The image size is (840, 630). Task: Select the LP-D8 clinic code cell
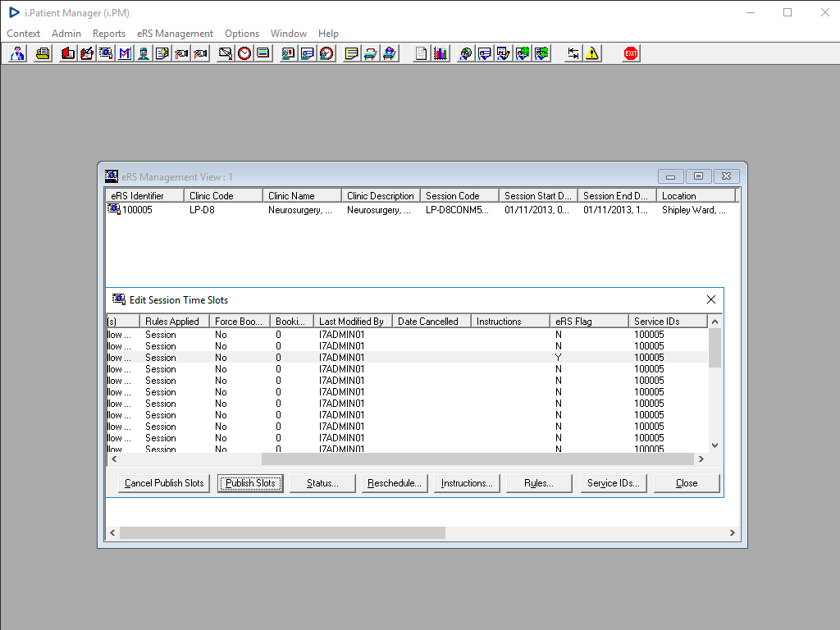coord(202,210)
